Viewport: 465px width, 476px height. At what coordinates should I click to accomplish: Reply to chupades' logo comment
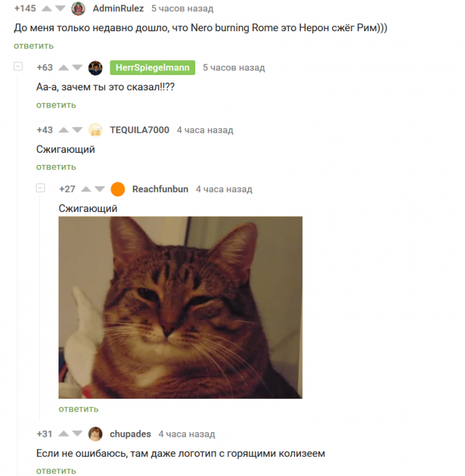click(56, 471)
